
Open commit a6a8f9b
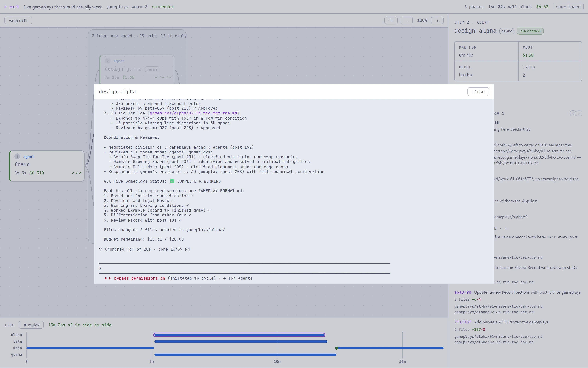[x=462, y=292]
